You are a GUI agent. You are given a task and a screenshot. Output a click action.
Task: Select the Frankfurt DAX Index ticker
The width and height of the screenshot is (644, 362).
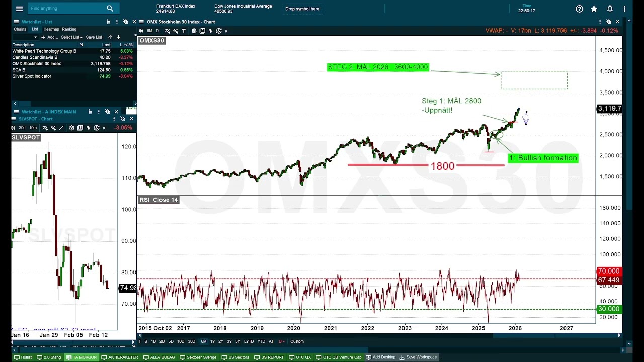(x=176, y=9)
